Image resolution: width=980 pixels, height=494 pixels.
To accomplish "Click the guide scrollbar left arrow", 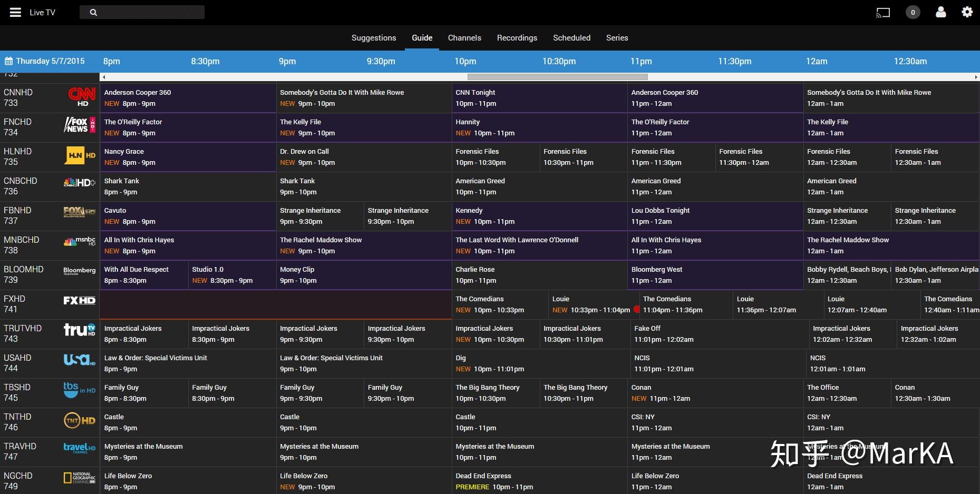I will 103,77.
